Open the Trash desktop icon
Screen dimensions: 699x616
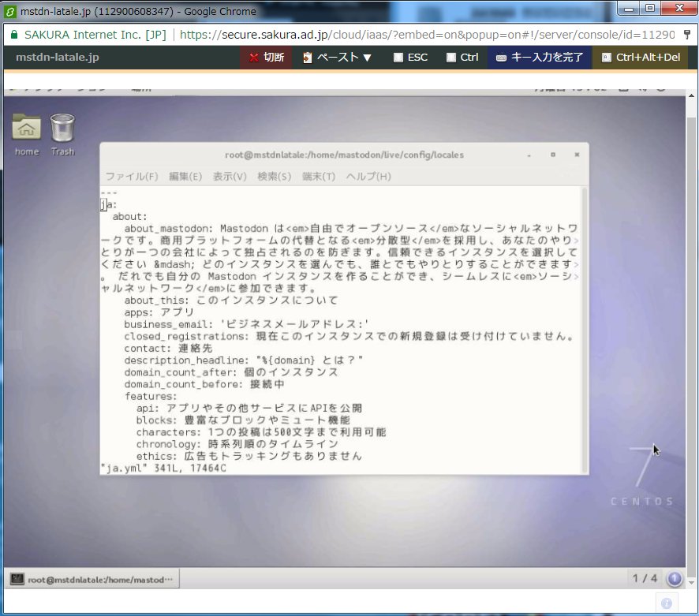62,134
